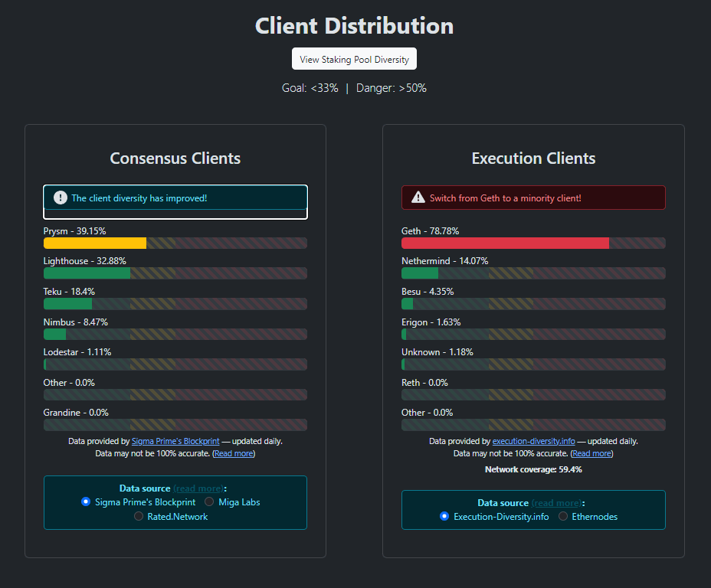This screenshot has height=588, width=711.
Task: Click the Nimbus progress bar
Action: 175,335
